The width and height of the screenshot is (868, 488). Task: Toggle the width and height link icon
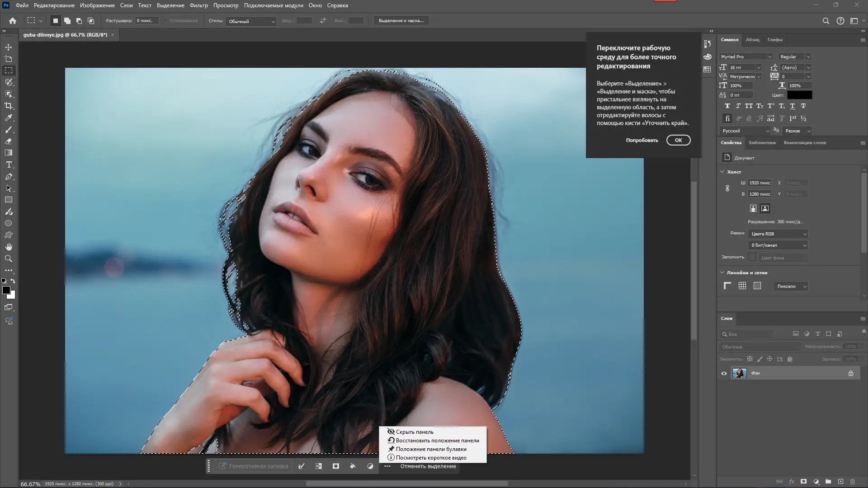pyautogui.click(x=727, y=188)
